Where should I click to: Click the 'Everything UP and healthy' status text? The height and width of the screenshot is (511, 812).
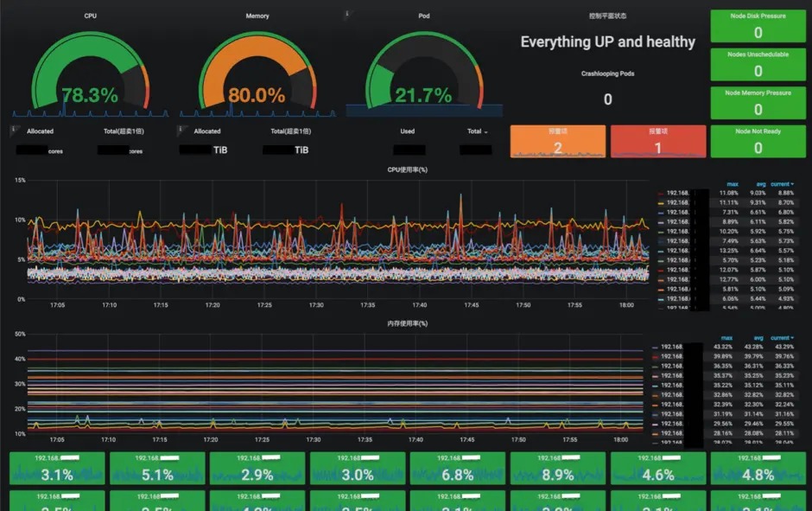pyautogui.click(x=608, y=42)
